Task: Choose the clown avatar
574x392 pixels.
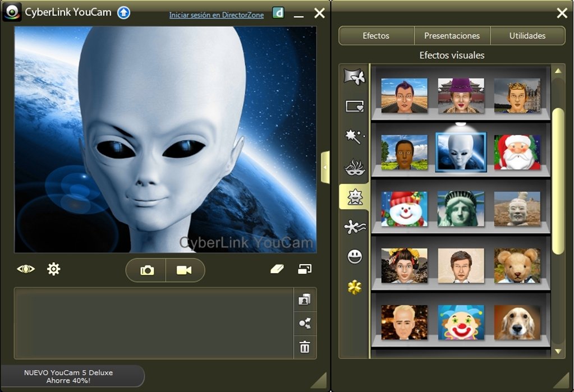Action: pos(461,322)
